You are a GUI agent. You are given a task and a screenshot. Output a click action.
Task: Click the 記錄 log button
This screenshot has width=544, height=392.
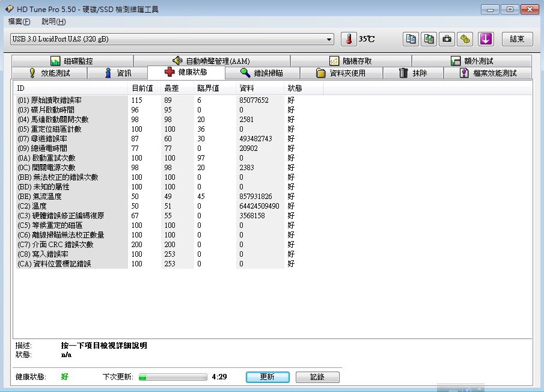pos(317,377)
